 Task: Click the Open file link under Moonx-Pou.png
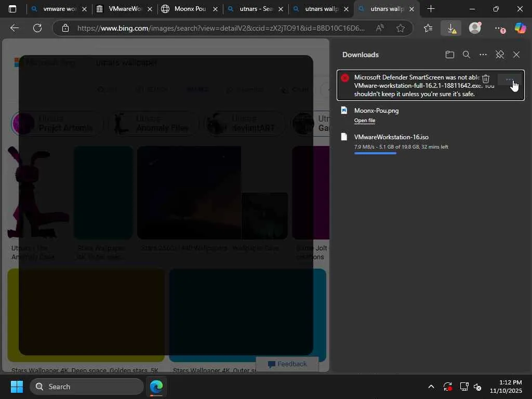point(365,121)
